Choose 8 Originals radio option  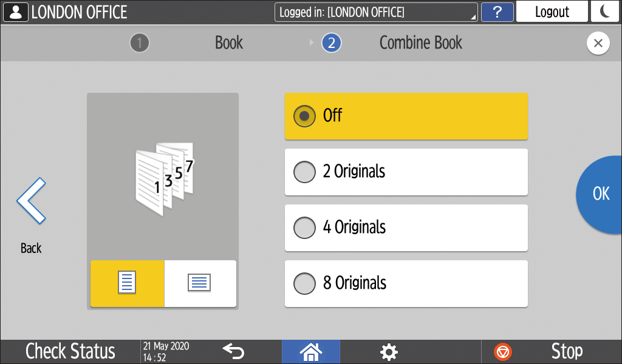304,283
